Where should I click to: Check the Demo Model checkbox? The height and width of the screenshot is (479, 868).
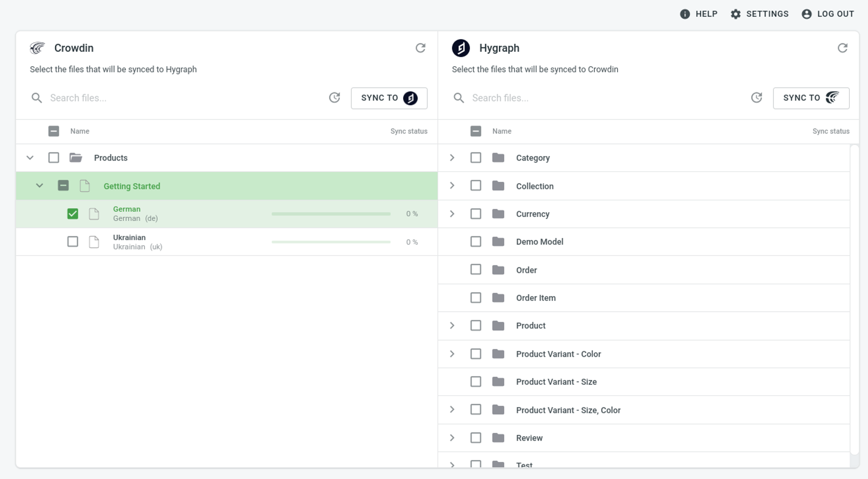coord(476,242)
